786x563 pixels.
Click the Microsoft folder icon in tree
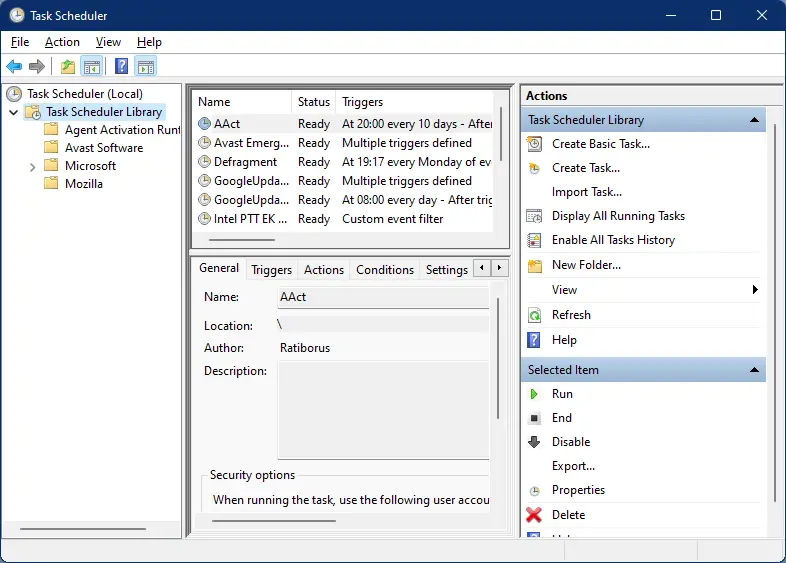click(51, 165)
